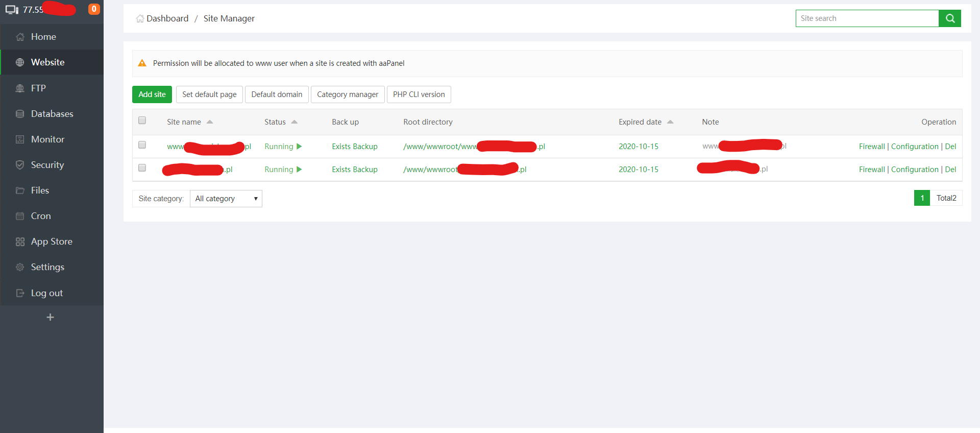980x433 pixels.
Task: Click Running status in second row
Action: pos(279,170)
